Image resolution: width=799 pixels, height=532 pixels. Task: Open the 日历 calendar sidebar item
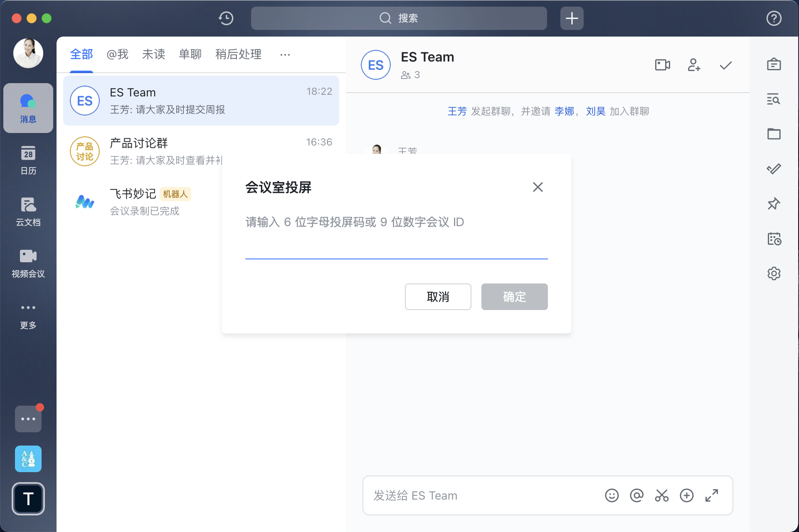[28, 160]
